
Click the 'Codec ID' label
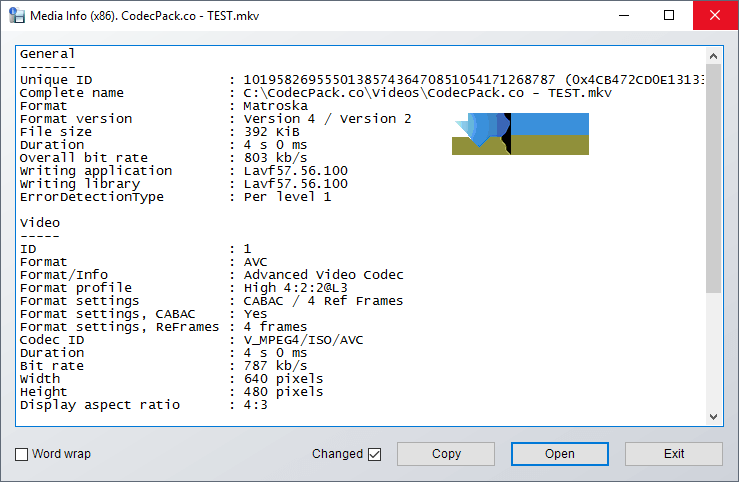point(52,340)
